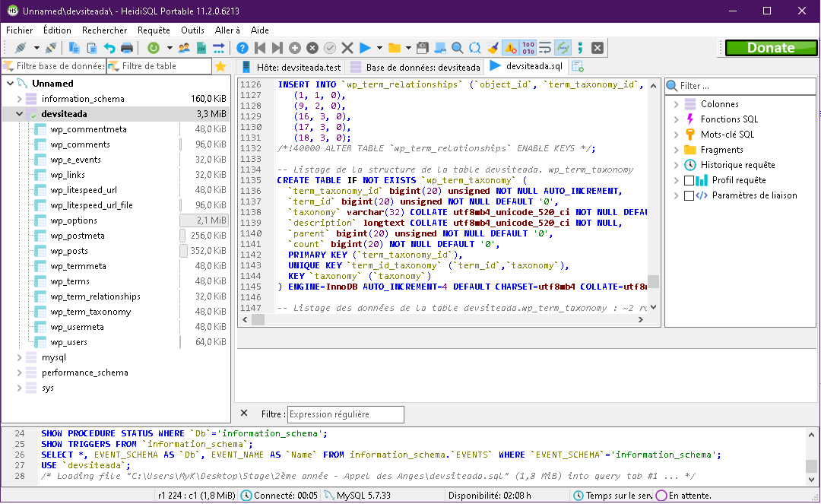This screenshot has width=821, height=504.
Task: Open the User manager icon
Action: pos(184,48)
